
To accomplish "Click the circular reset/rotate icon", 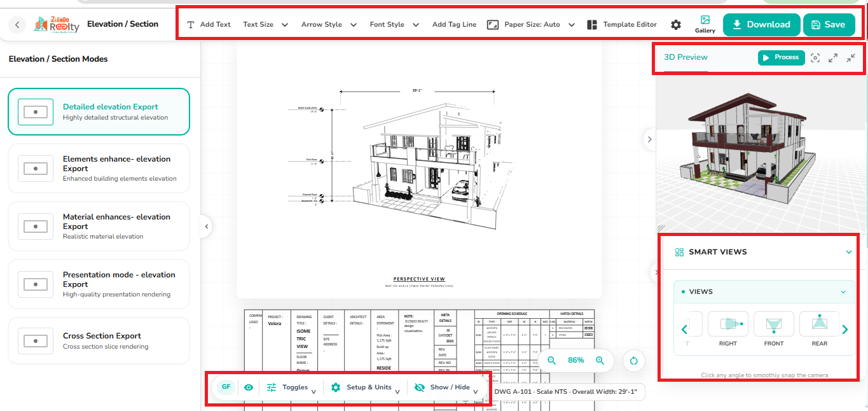I will click(x=633, y=361).
